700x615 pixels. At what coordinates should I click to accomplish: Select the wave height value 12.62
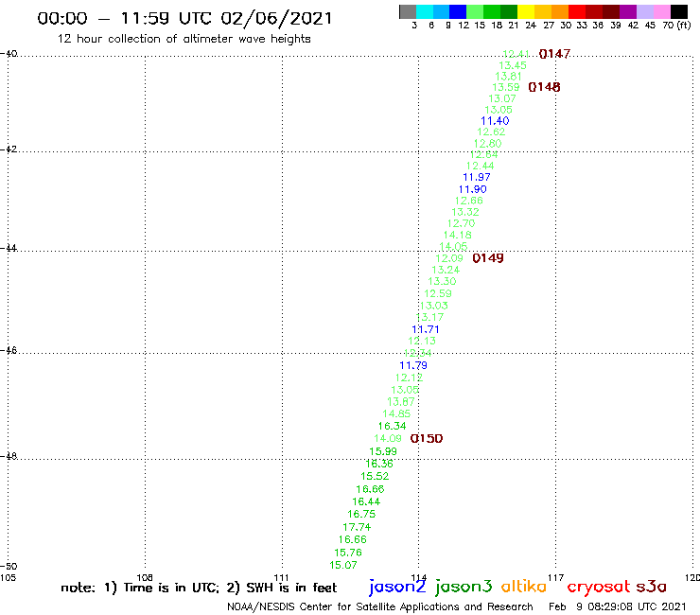491,132
